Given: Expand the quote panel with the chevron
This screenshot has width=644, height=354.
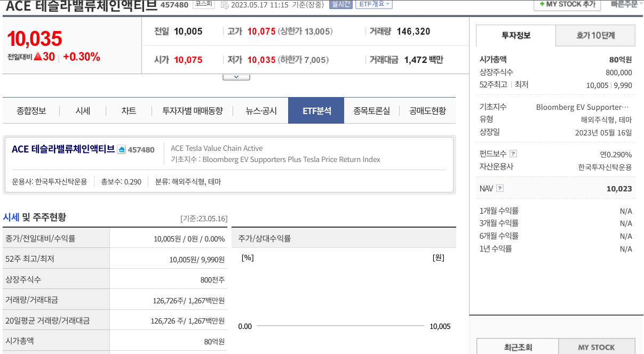Looking at the screenshot, I should click(236, 77).
